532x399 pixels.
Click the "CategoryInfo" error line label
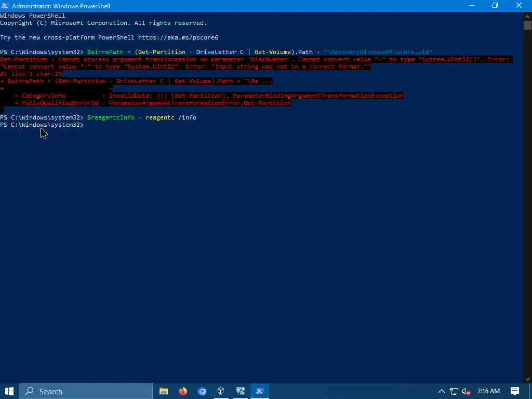(44, 96)
